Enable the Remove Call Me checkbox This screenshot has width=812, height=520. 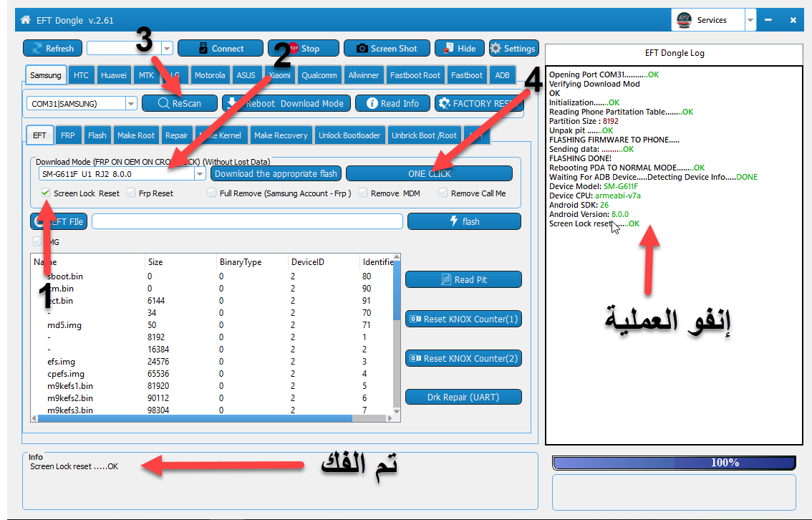443,193
